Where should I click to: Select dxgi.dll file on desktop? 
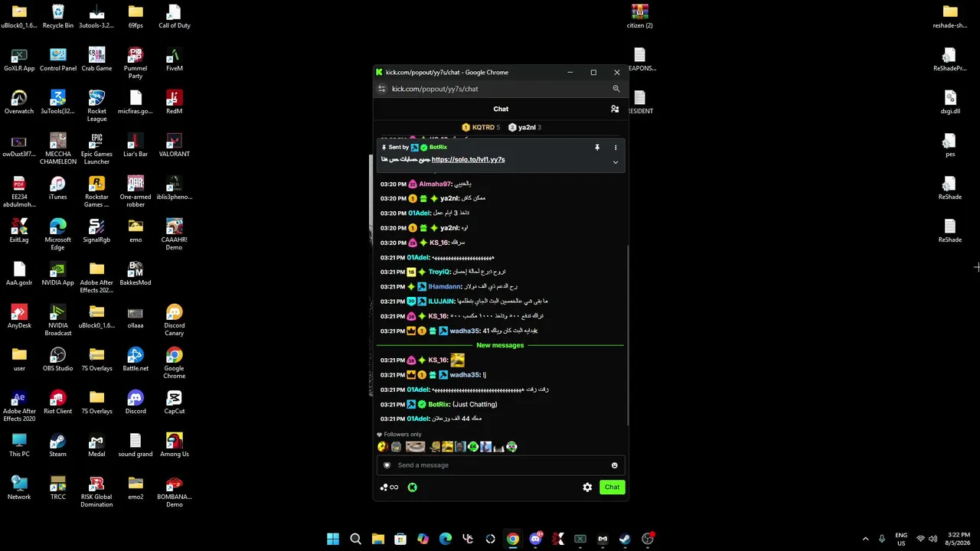[x=950, y=102]
